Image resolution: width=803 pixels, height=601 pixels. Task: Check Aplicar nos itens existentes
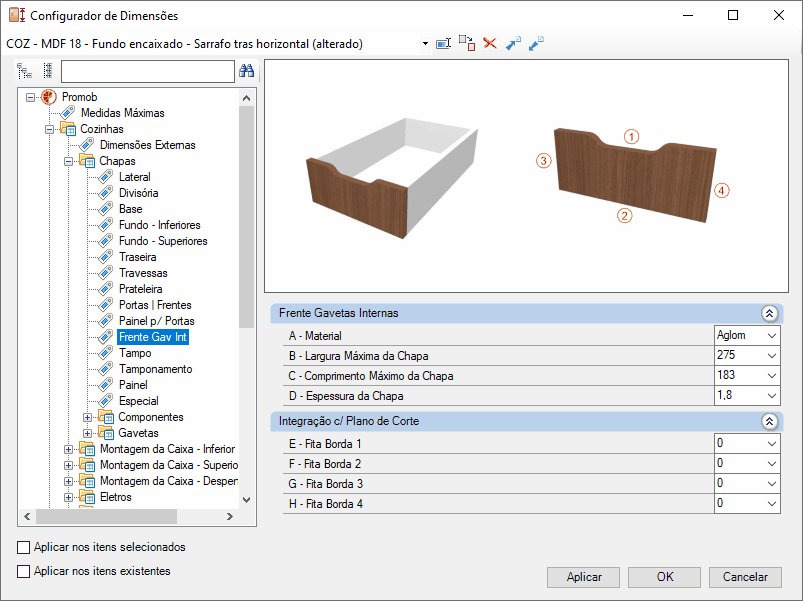[24, 571]
